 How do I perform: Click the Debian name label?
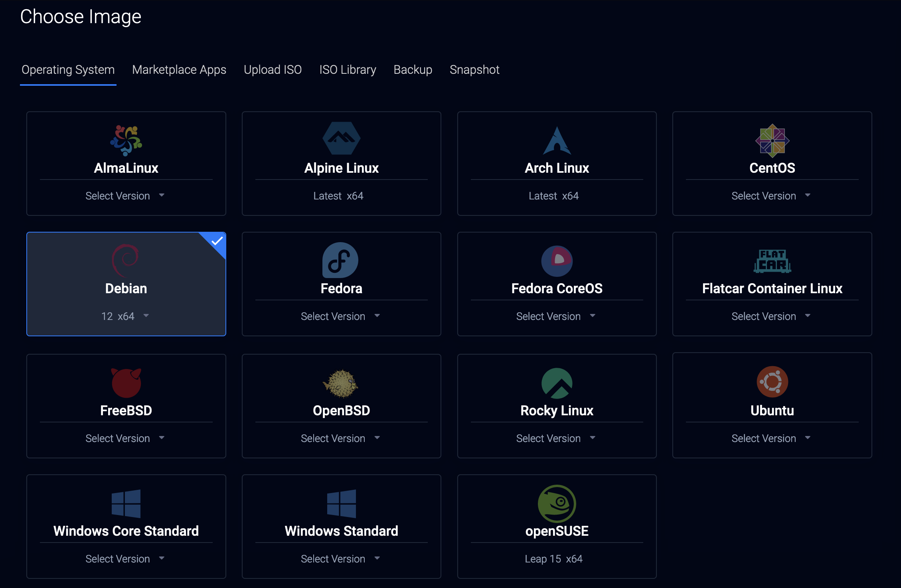click(x=126, y=288)
